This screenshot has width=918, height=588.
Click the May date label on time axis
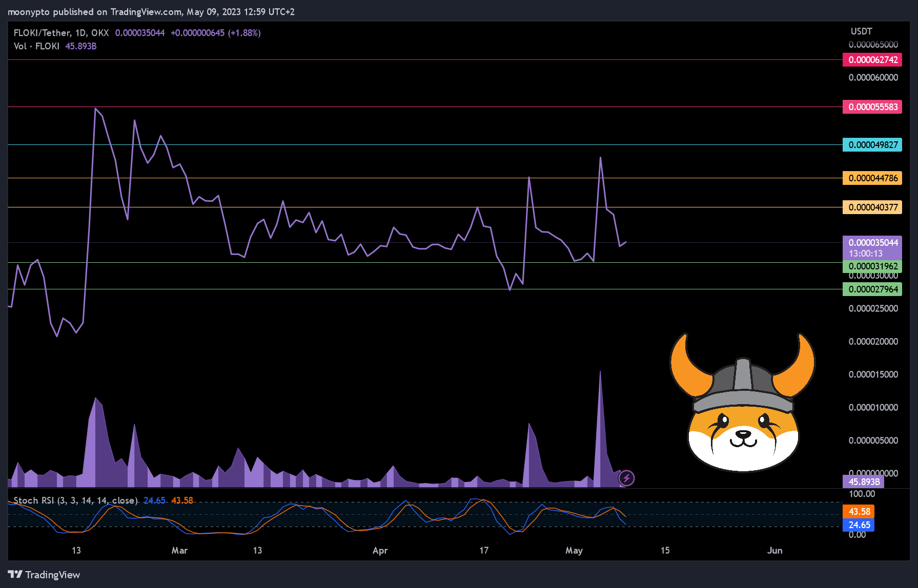tap(574, 551)
